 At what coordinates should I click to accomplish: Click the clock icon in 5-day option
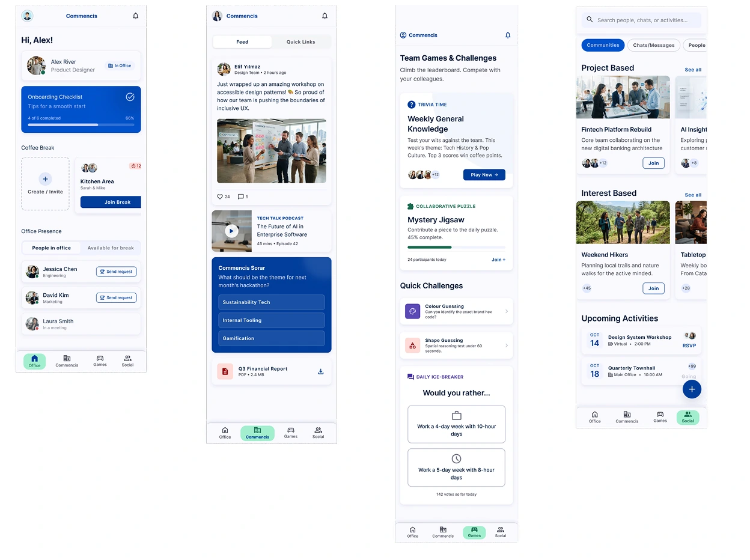pos(456,459)
